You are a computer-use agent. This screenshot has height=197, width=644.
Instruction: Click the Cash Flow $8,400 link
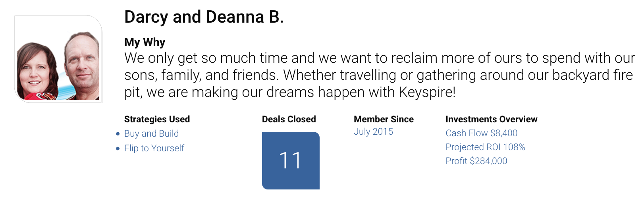(481, 133)
